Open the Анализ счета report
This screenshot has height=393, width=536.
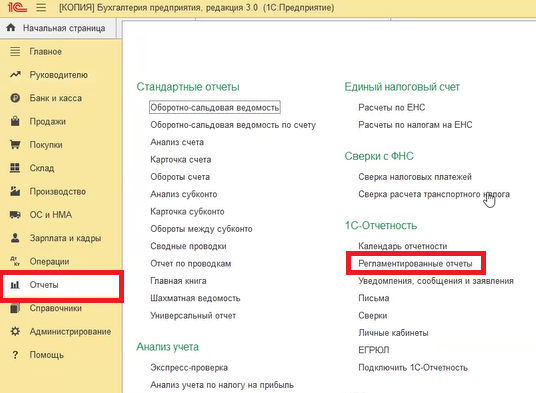[x=177, y=142]
